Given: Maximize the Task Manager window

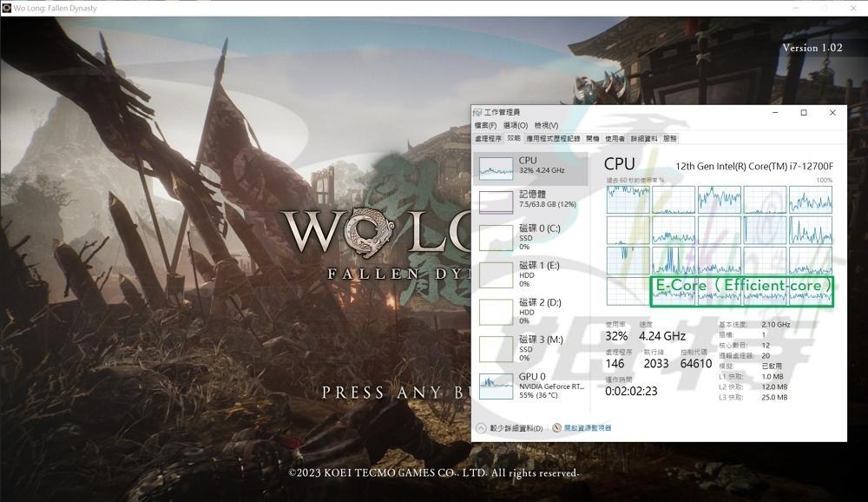Looking at the screenshot, I should (x=804, y=113).
